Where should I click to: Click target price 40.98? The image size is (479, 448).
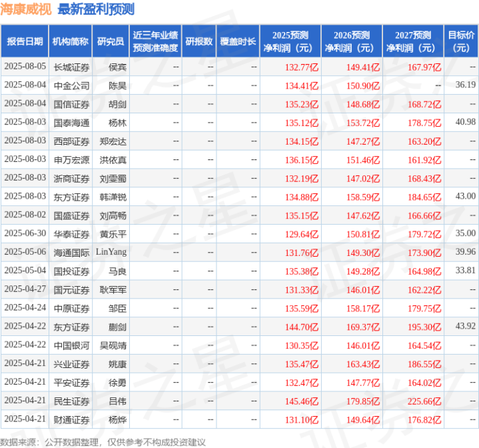click(x=465, y=121)
